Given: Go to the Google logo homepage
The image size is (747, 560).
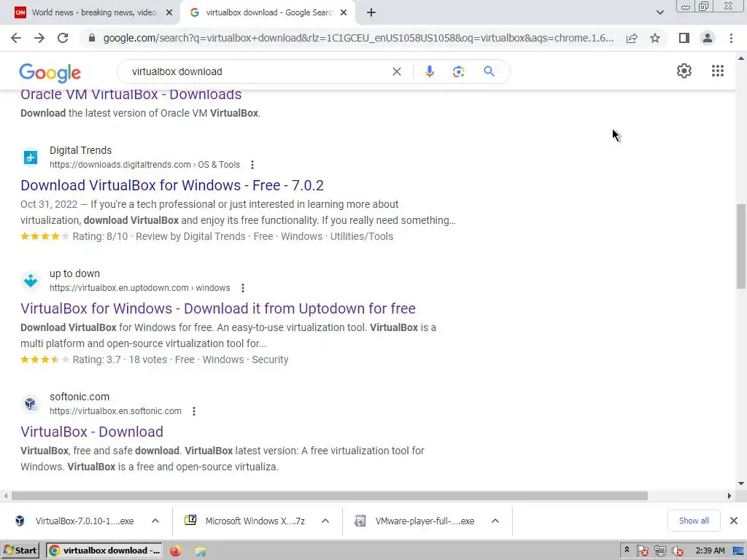Looking at the screenshot, I should 50,73.
